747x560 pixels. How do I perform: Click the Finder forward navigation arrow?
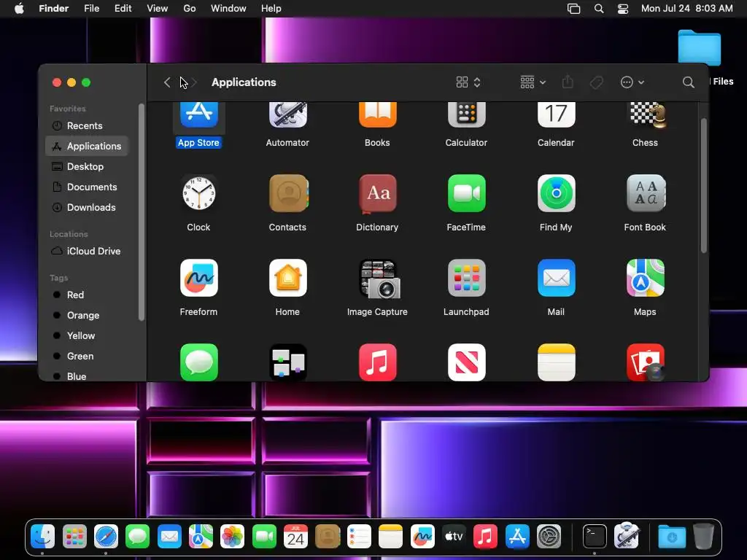coord(193,82)
